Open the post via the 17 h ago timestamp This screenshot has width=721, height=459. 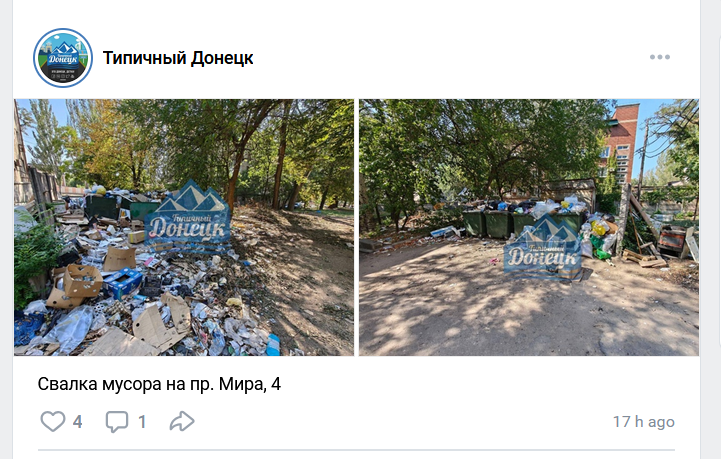tap(644, 422)
